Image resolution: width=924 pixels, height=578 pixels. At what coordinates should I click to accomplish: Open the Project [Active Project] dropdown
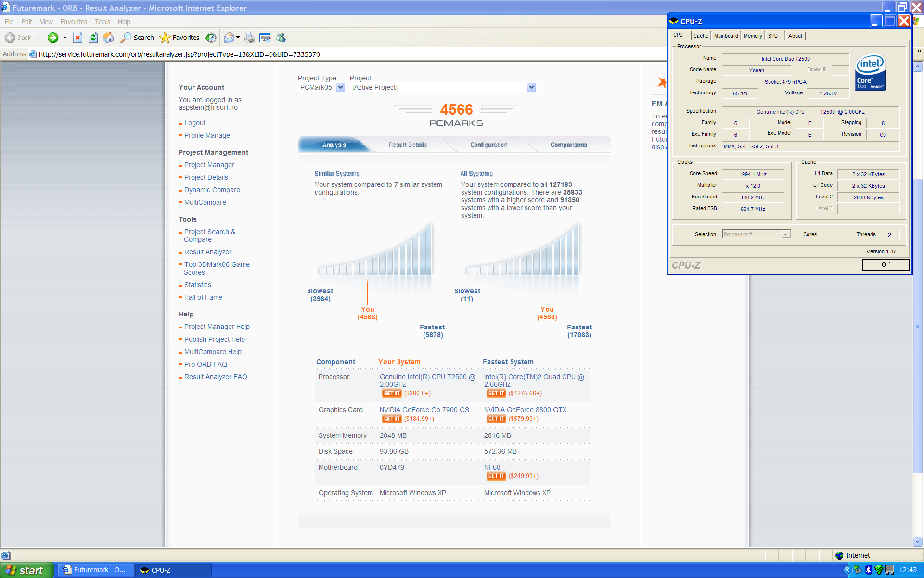[x=531, y=87]
